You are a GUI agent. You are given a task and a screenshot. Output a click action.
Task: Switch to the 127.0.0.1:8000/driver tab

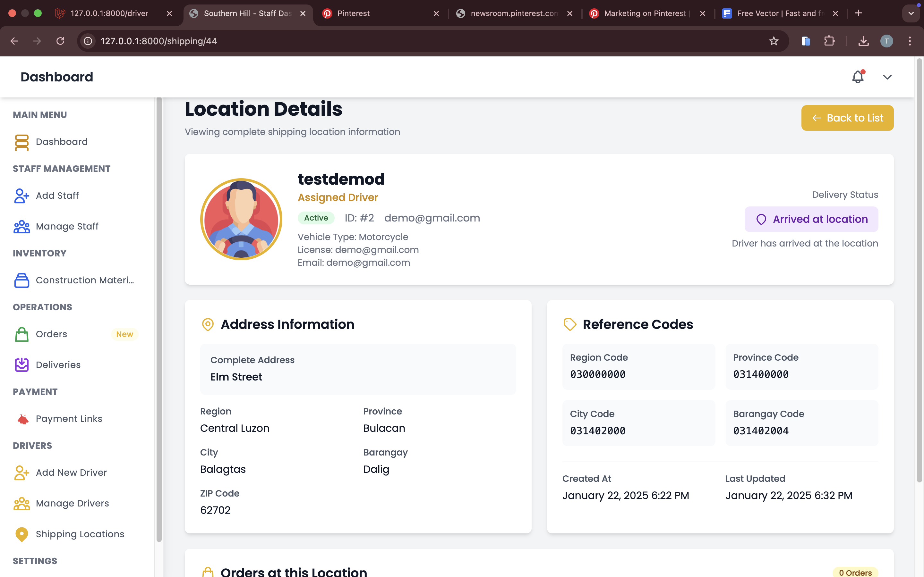(x=109, y=13)
